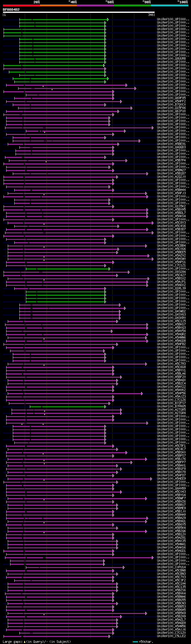Select UniRef100_A5AFB2 label
Screen dimensions: 191x644
(171, 344)
